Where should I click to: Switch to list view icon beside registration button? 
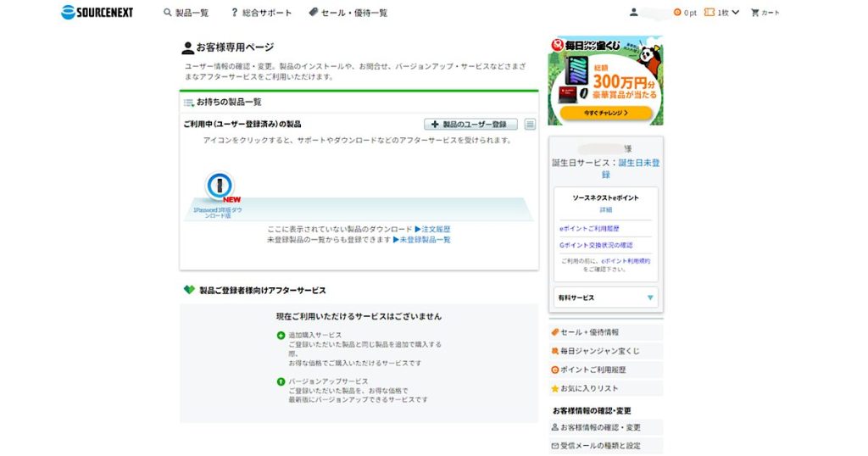530,125
